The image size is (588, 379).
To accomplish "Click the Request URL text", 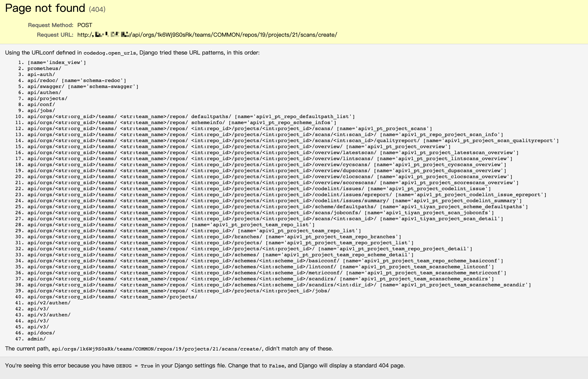I will click(207, 35).
